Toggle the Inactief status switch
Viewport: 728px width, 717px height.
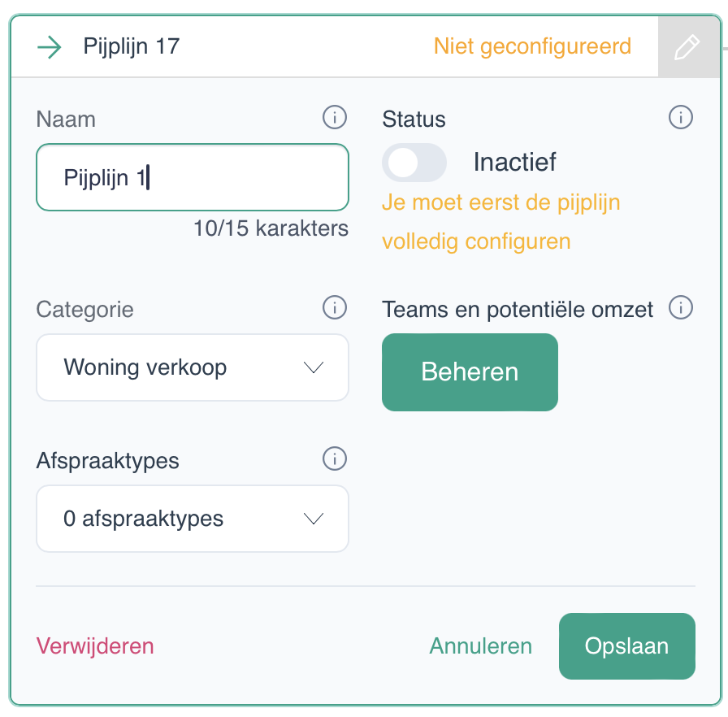(414, 163)
